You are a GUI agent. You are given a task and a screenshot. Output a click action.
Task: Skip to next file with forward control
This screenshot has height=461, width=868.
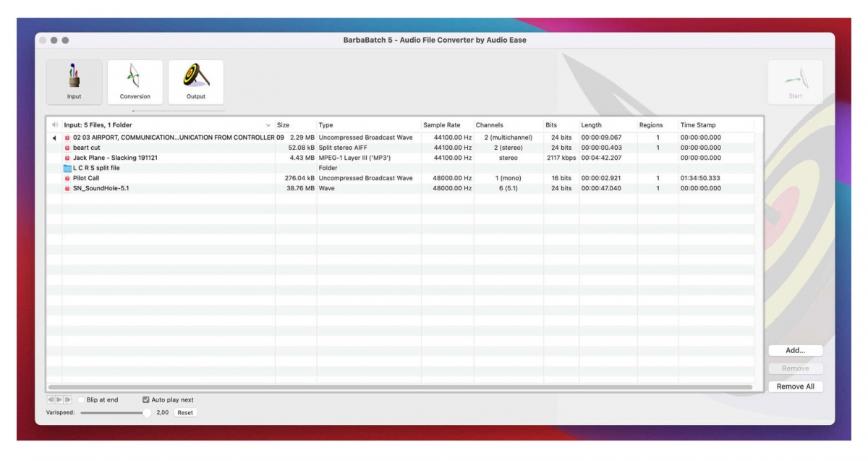[68, 399]
